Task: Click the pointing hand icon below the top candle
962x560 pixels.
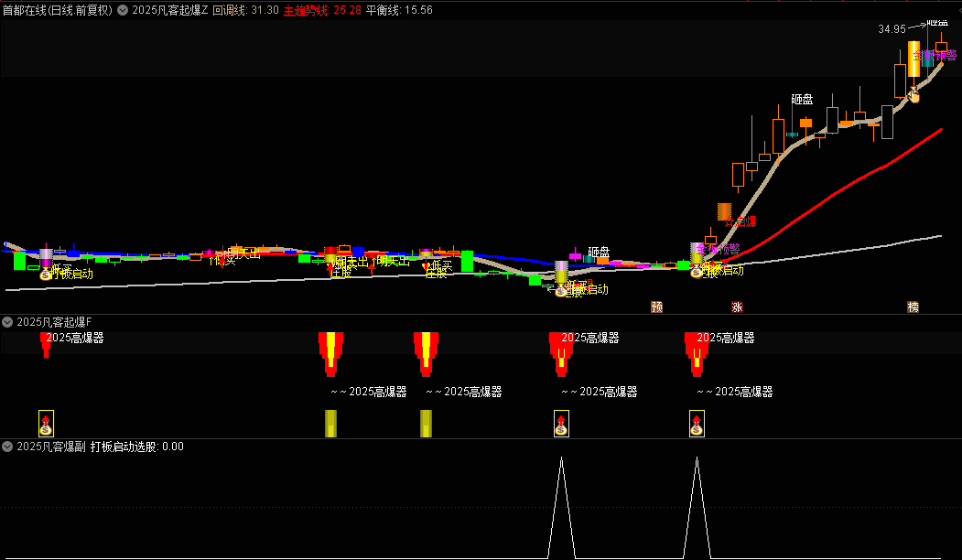Action: 913,94
